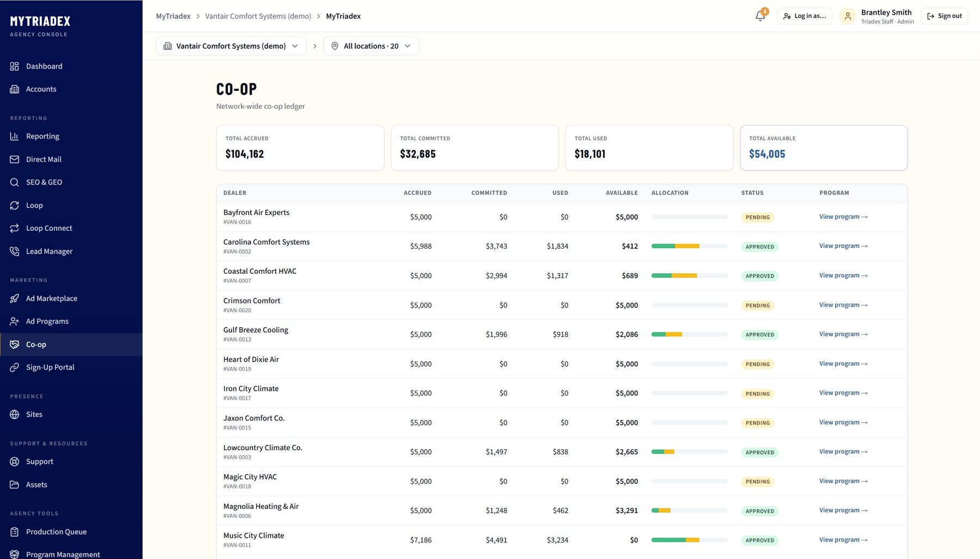Click the Sign out button
The height and width of the screenshot is (559, 980).
click(x=944, y=16)
